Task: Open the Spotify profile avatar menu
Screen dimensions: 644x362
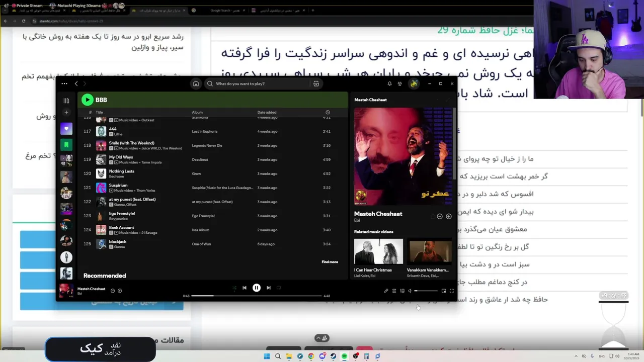Action: 414,83
